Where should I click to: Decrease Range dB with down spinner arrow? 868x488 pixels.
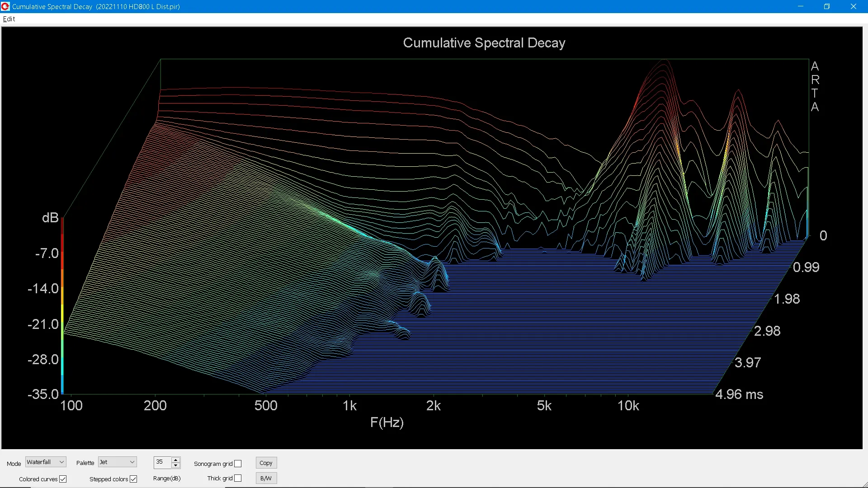pos(176,465)
